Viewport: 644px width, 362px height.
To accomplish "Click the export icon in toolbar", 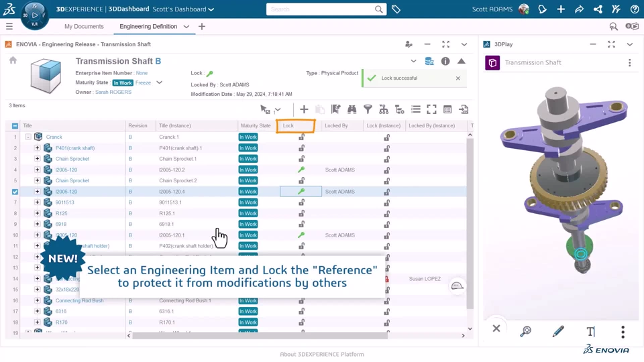I will coord(464,109).
